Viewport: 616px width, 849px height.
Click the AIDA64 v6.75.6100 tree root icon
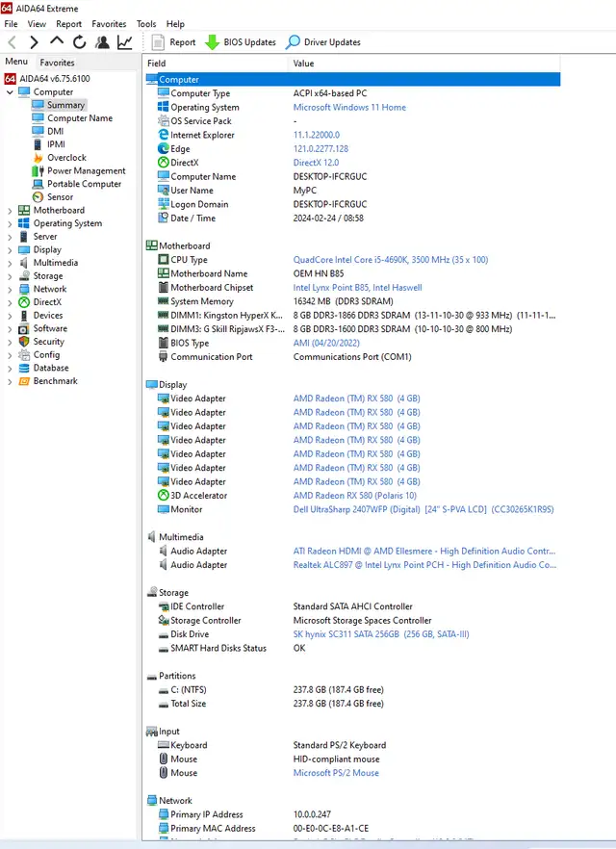(11, 79)
